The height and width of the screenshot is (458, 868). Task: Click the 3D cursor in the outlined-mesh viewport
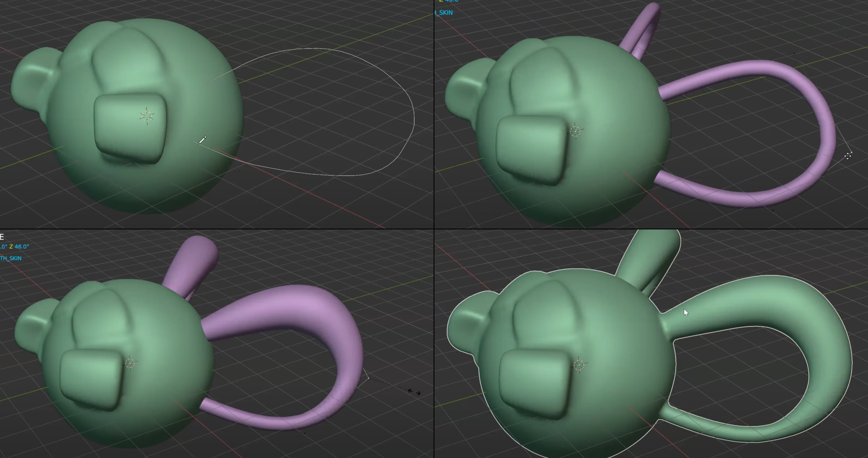pos(579,365)
